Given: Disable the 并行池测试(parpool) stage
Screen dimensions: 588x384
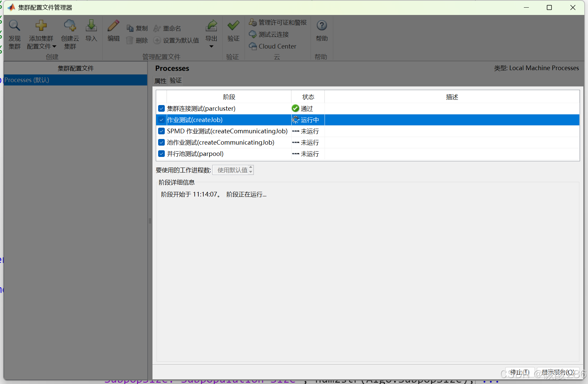Looking at the screenshot, I should point(161,154).
